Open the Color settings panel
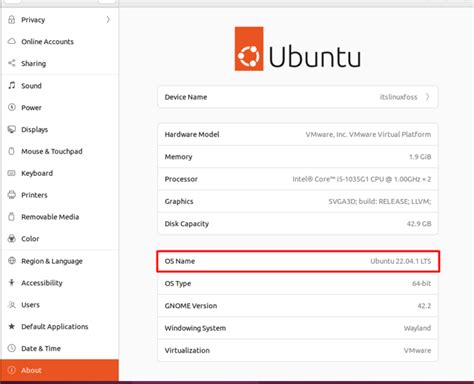 pyautogui.click(x=59, y=238)
